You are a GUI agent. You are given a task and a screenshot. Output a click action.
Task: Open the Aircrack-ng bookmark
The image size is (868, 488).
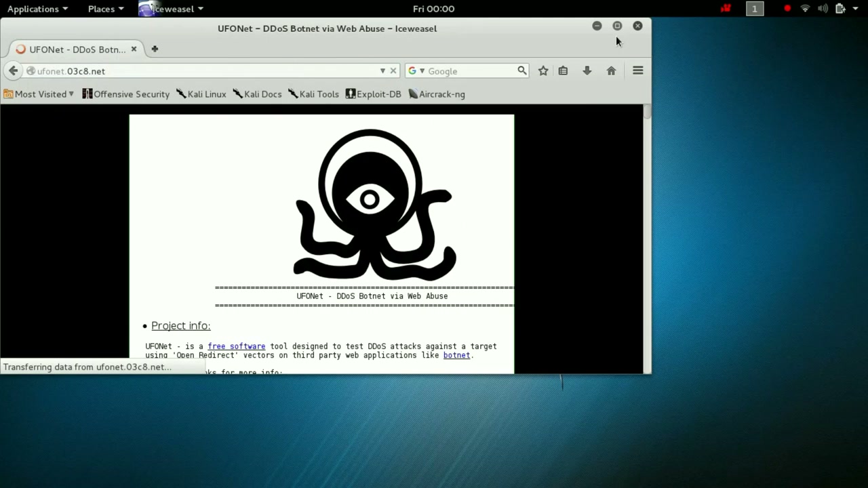pyautogui.click(x=437, y=94)
